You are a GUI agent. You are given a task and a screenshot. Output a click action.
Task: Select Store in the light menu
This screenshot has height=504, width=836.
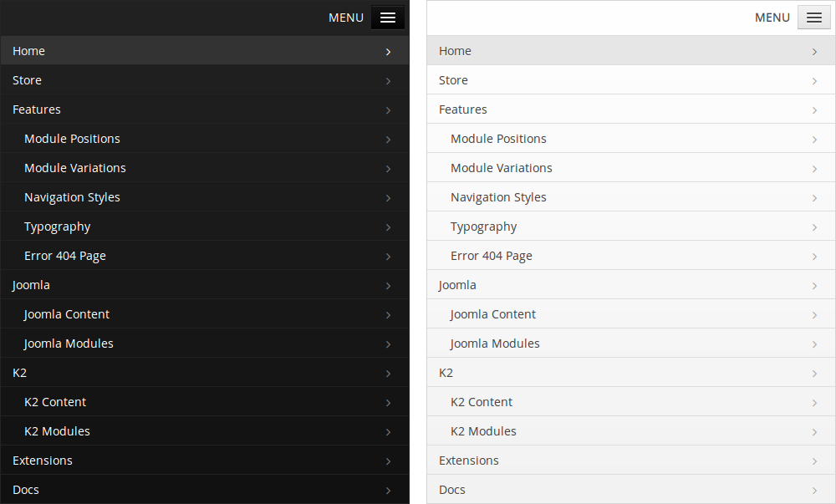pyautogui.click(x=453, y=80)
